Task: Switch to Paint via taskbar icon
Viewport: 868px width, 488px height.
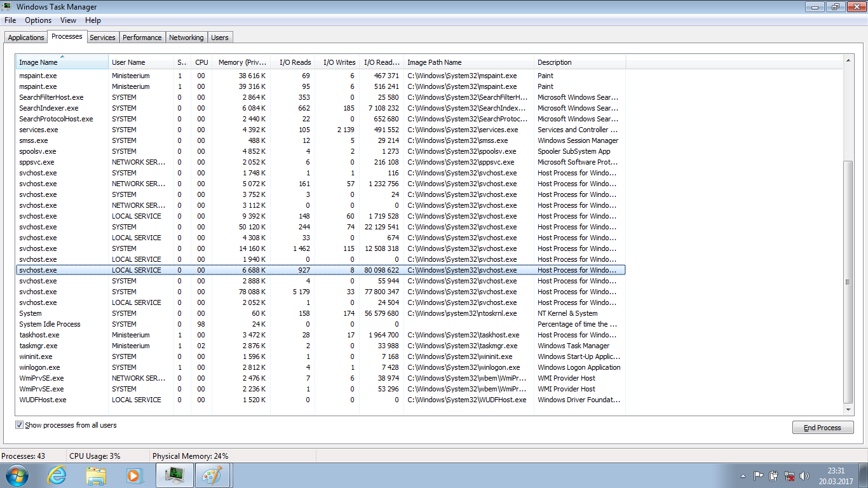Action: pyautogui.click(x=212, y=475)
